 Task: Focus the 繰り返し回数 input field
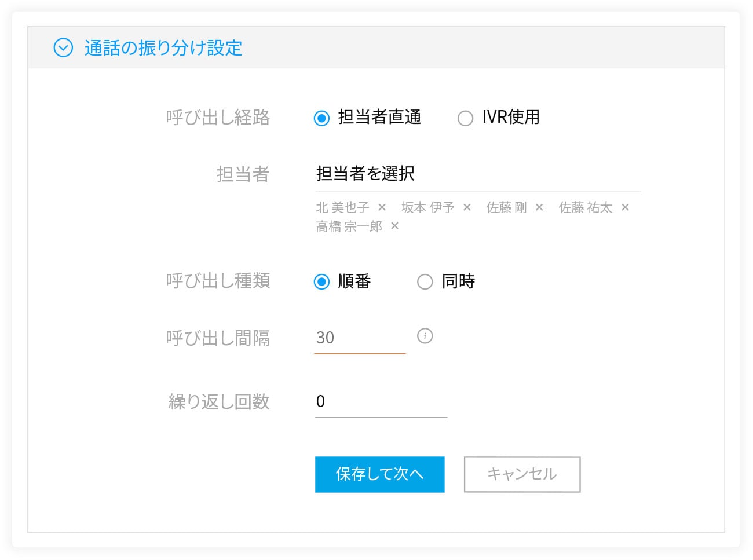coord(381,402)
